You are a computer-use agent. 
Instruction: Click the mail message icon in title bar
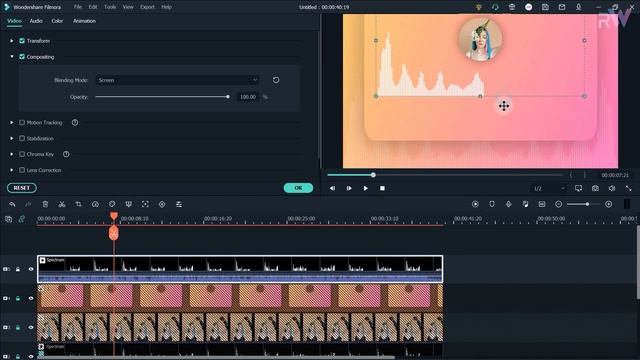(562, 7)
